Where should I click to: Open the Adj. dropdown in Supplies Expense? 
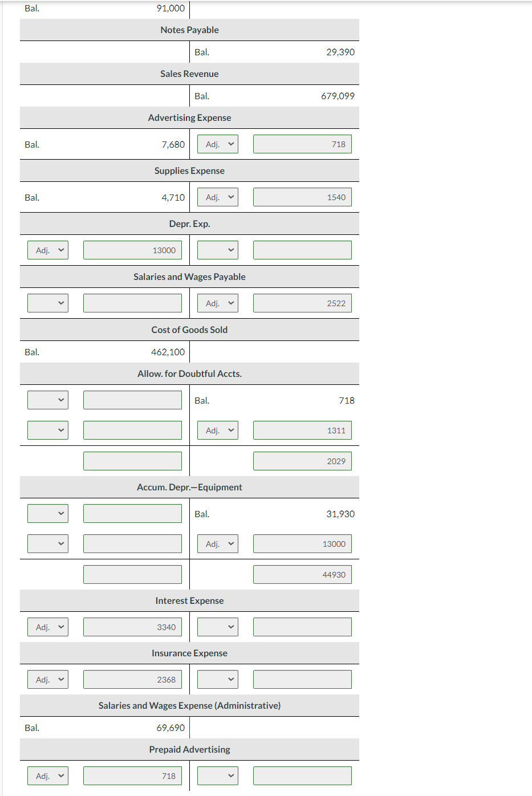[x=217, y=197]
